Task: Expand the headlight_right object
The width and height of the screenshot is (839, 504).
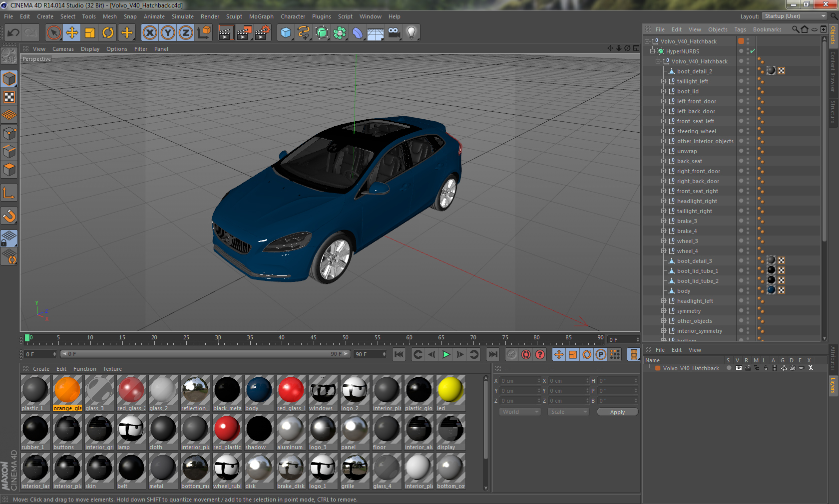Action: [x=664, y=201]
